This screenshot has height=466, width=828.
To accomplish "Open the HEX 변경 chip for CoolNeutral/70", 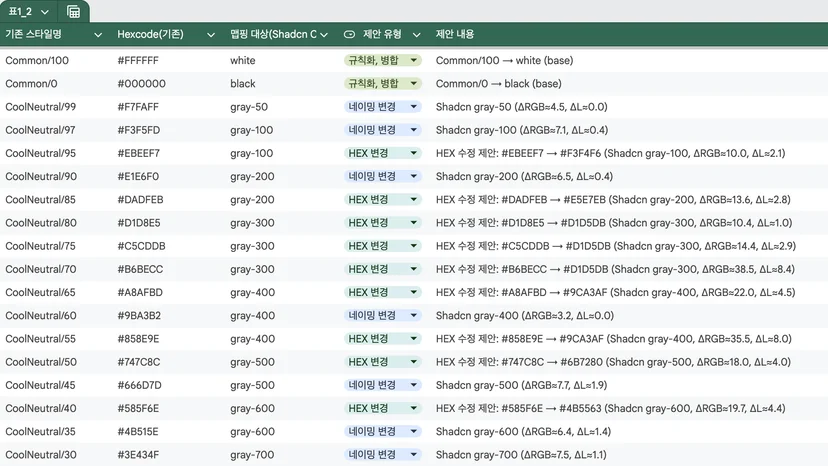I will pyautogui.click(x=383, y=269).
